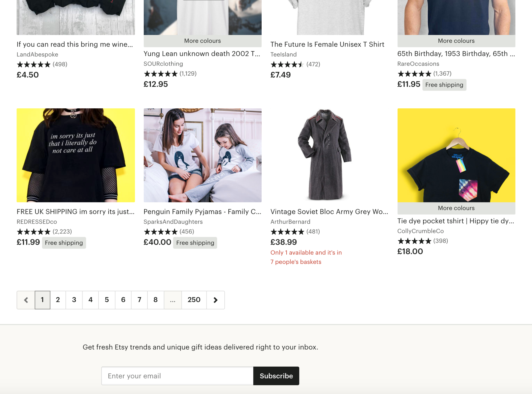Click the pagination ellipsis
The height and width of the screenshot is (394, 532).
tap(172, 300)
